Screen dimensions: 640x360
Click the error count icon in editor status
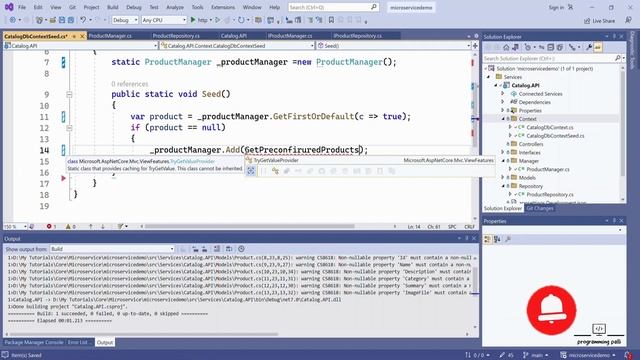click(x=49, y=227)
